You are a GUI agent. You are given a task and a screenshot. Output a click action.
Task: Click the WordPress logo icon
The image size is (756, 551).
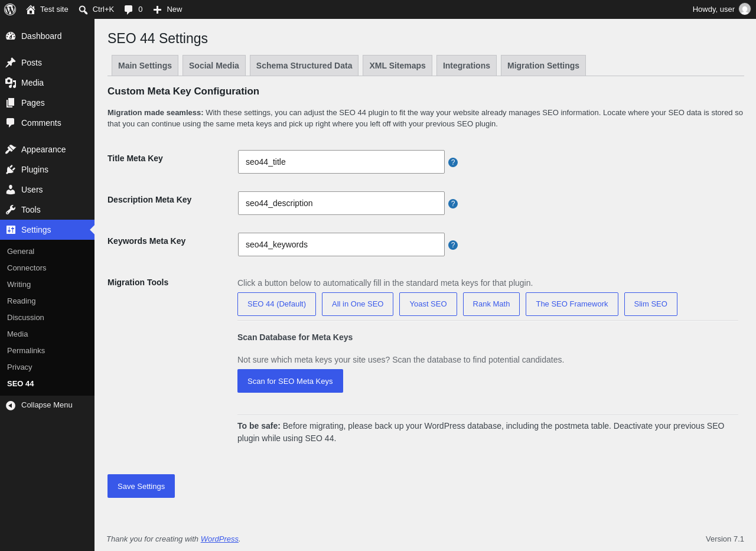click(10, 9)
